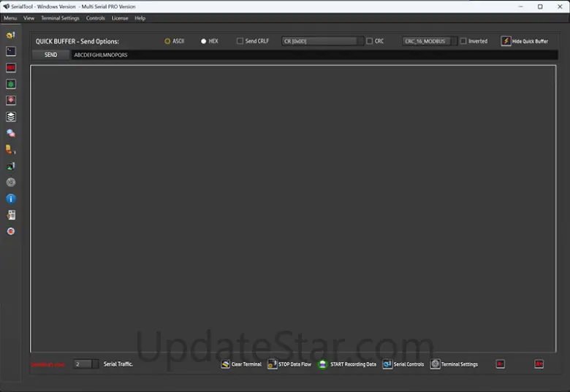Click the red HEX display sidebar icon
The width and height of the screenshot is (570, 392).
coord(11,68)
